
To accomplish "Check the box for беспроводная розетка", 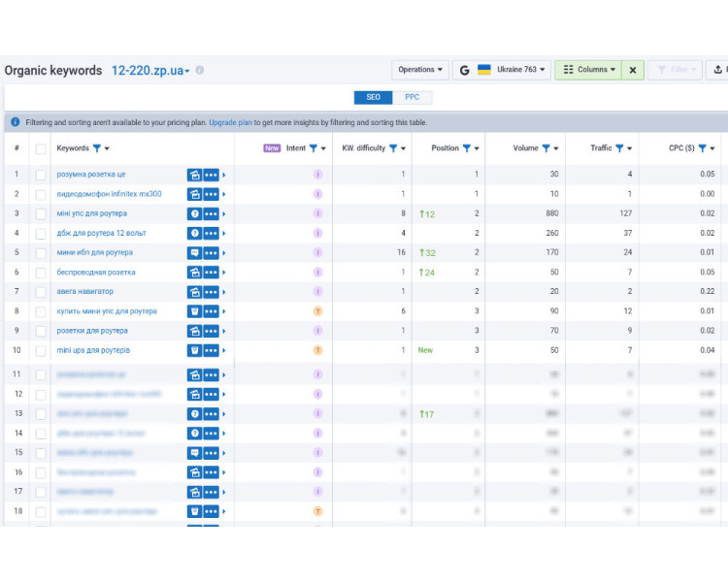I will click(x=41, y=273).
